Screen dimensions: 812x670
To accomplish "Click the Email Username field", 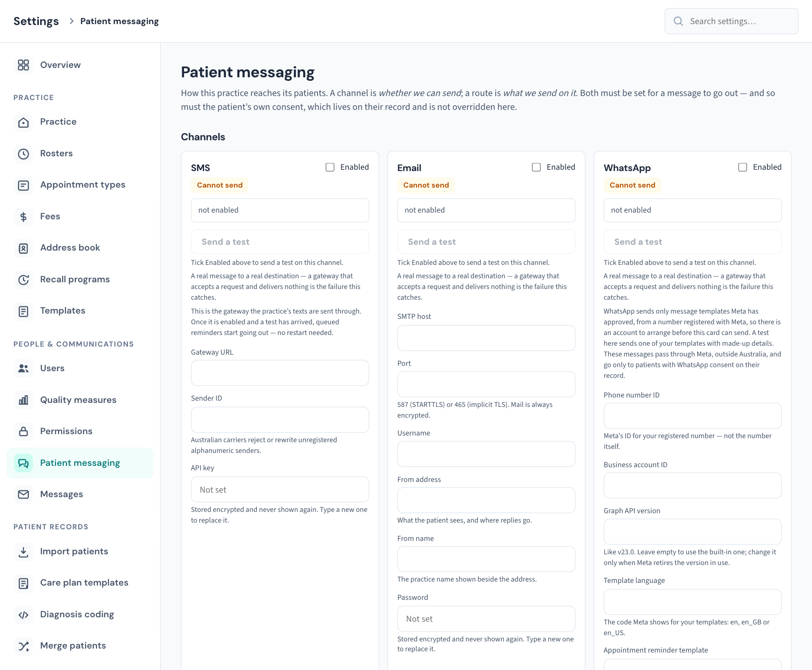I will (486, 454).
